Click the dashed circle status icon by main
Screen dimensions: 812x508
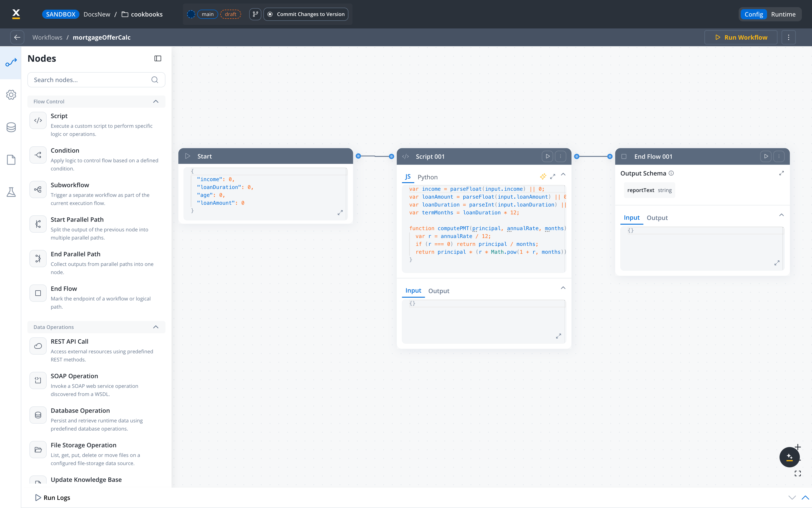pyautogui.click(x=191, y=14)
